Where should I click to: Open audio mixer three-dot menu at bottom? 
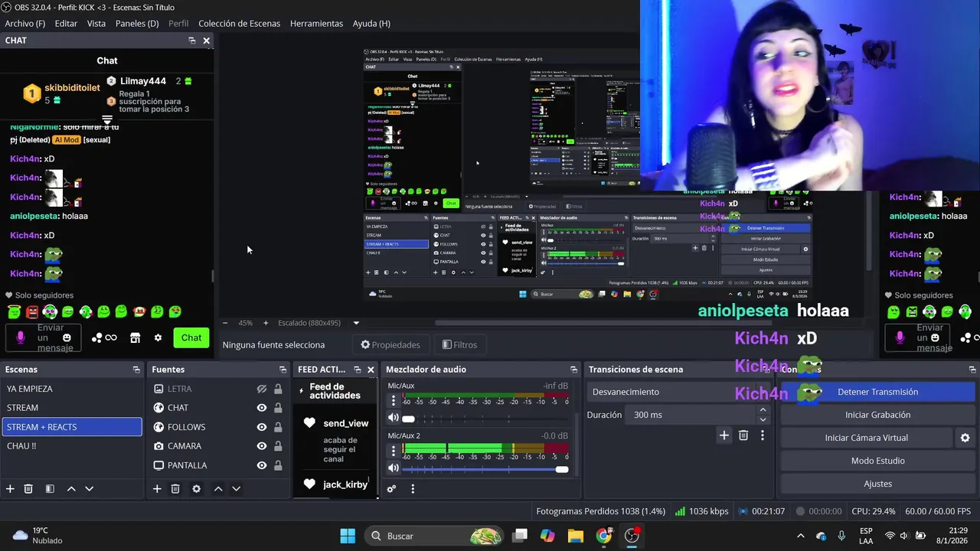pyautogui.click(x=413, y=489)
